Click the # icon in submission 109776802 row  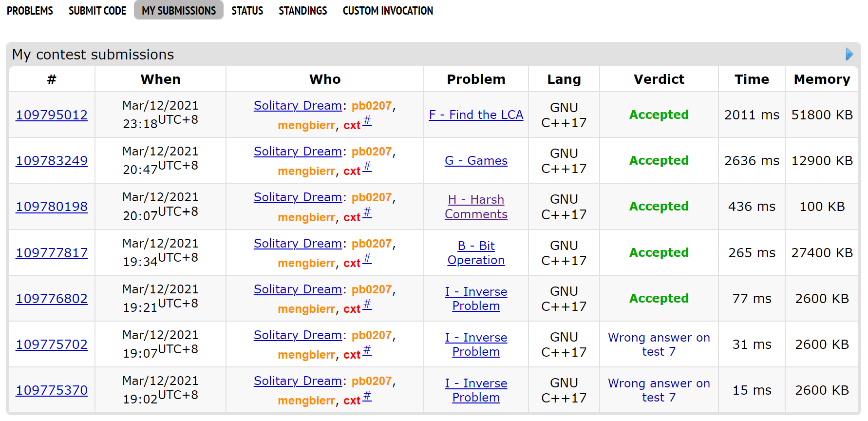[x=367, y=305]
